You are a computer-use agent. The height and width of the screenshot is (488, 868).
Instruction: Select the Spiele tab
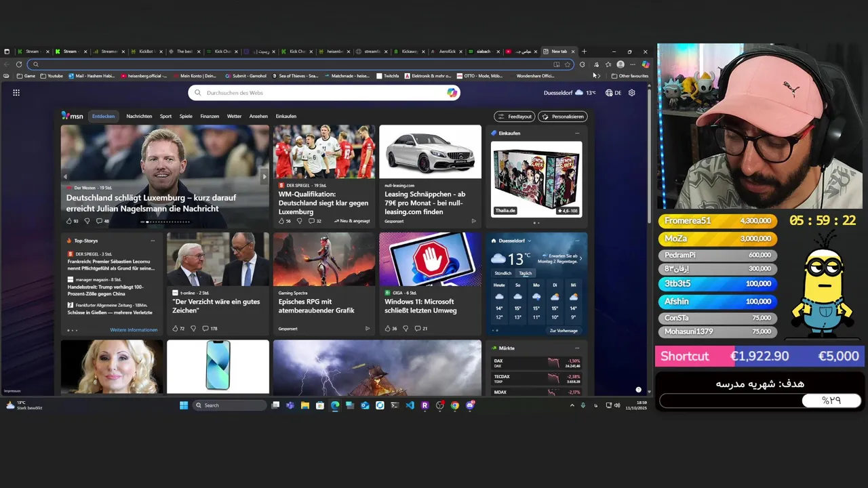click(186, 117)
